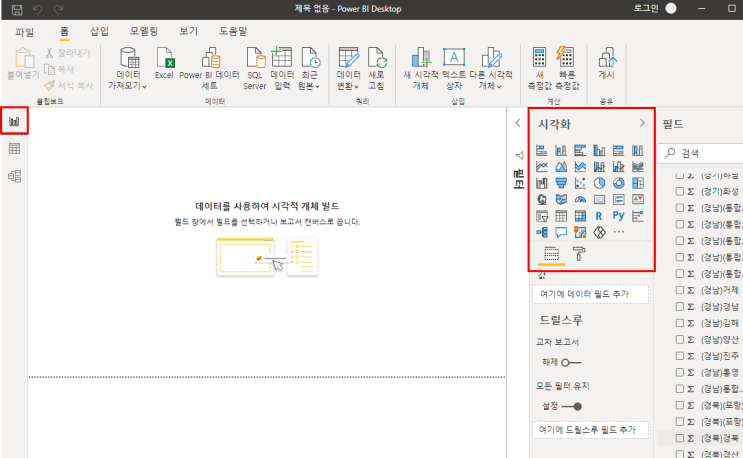
Task: Check the (경남)진주 field
Action: 680,356
